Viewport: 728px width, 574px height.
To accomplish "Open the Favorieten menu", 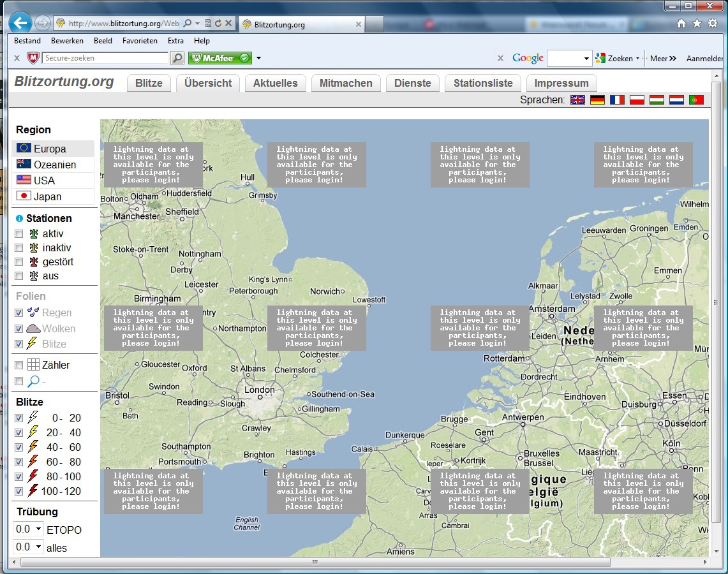I will [140, 41].
